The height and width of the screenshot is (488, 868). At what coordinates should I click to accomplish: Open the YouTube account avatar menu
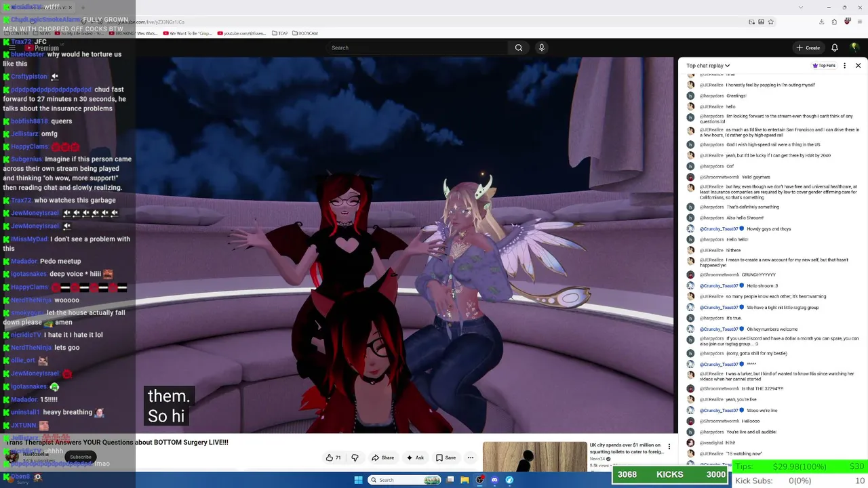coord(854,47)
